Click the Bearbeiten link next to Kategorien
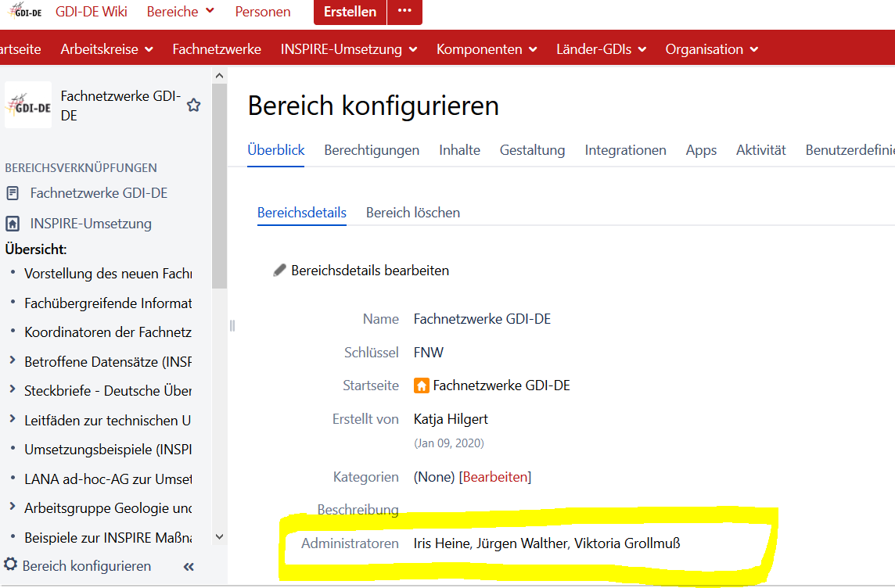The height and width of the screenshot is (588, 895). [494, 477]
